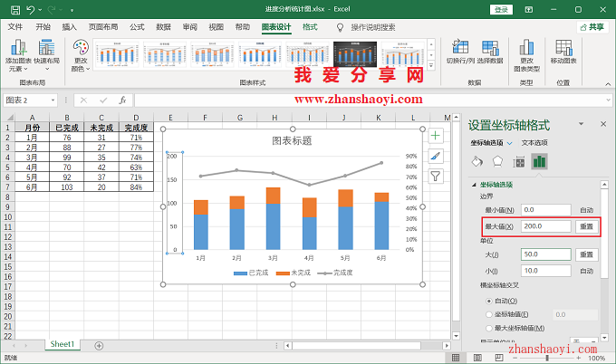616x364 pixels.
Task: Click the insert function fx icon
Action: [x=122, y=101]
